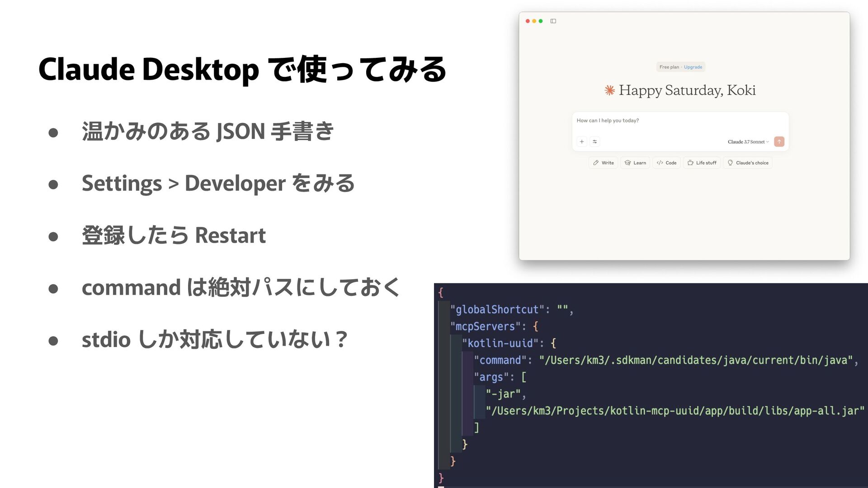Toggle the sidebar panel icon
The width and height of the screenshot is (868, 488).
pyautogui.click(x=553, y=21)
